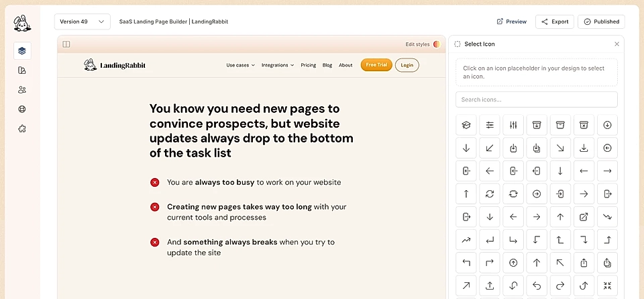This screenshot has height=299, width=644.
Task: Choose the circled right arrow icon
Action: 537,194
